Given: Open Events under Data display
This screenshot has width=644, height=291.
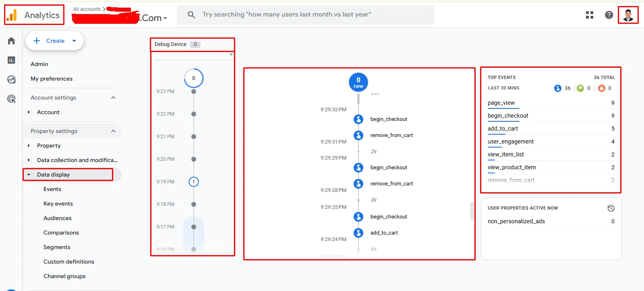Looking at the screenshot, I should pos(52,189).
